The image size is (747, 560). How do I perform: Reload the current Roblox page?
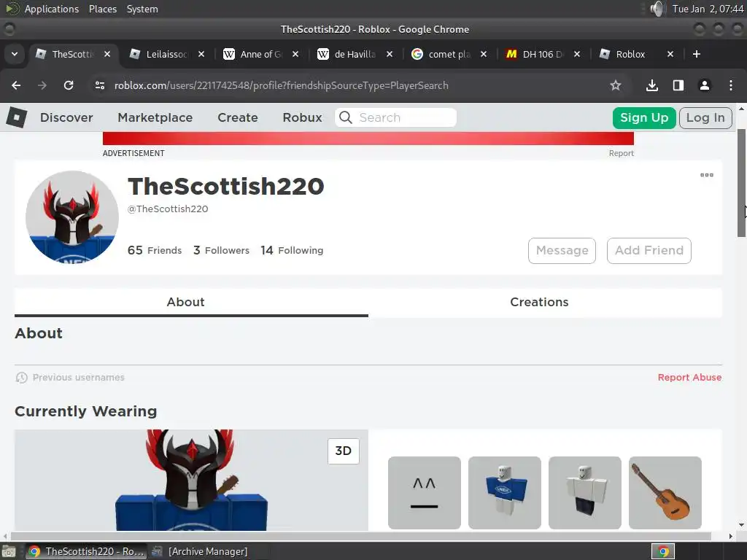pyautogui.click(x=69, y=85)
